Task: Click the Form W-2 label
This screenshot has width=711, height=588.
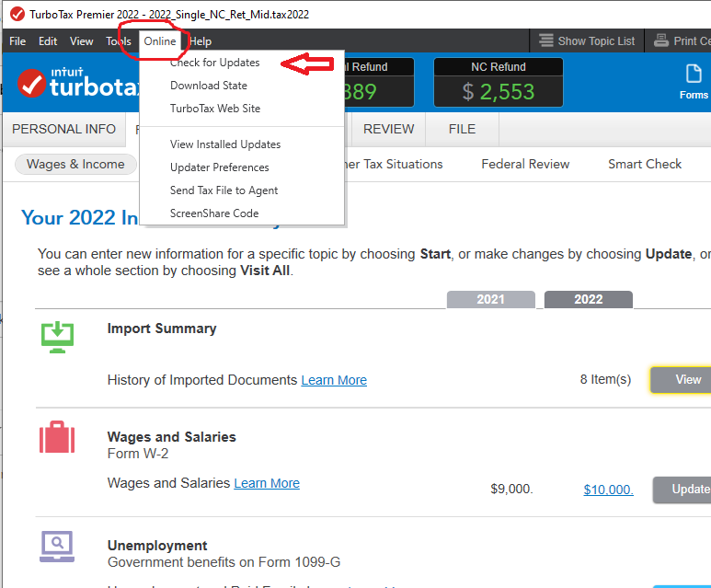Action: [x=138, y=454]
